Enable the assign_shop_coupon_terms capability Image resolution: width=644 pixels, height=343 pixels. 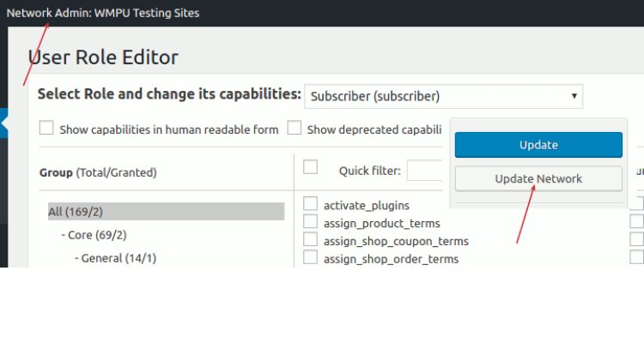coord(311,240)
